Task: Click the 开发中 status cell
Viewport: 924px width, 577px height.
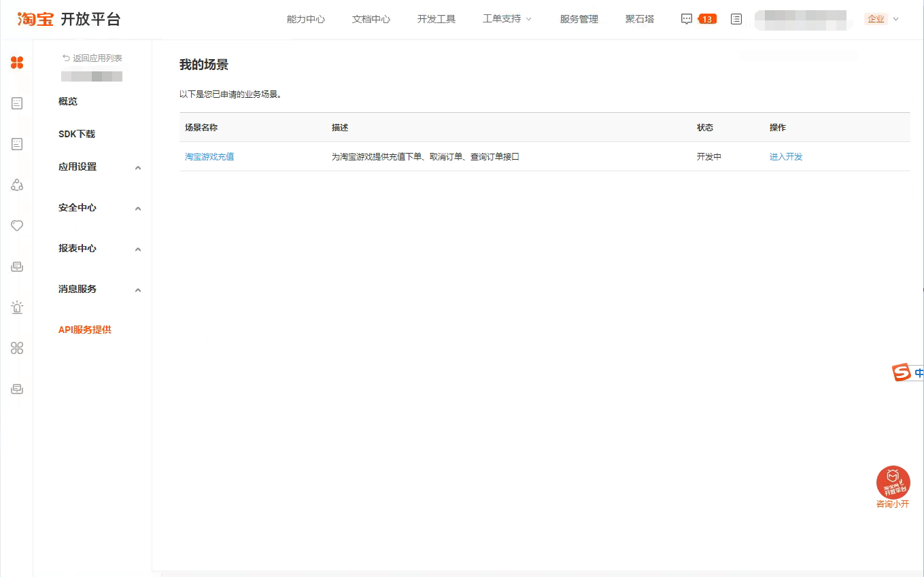Action: point(709,156)
